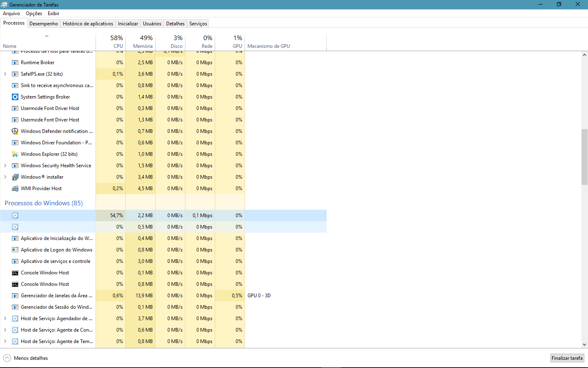
Task: Click the Gerenciador de Sessão do Windows icon
Action: (15, 307)
